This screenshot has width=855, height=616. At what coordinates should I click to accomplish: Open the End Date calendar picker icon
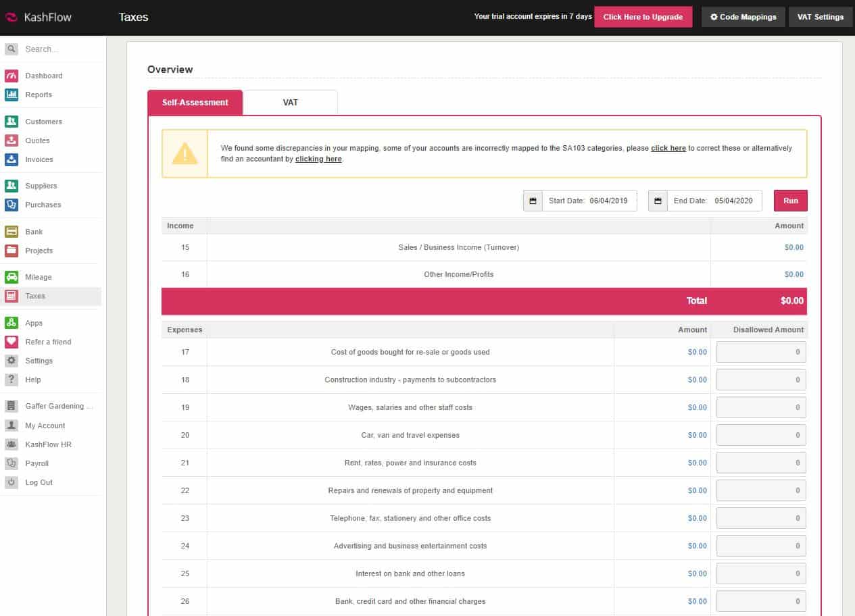[x=658, y=201]
